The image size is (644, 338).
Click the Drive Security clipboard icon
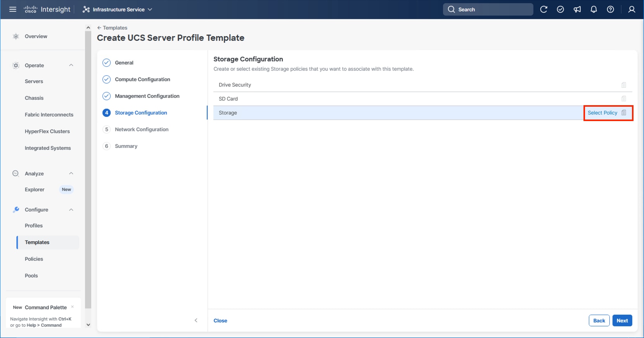624,85
